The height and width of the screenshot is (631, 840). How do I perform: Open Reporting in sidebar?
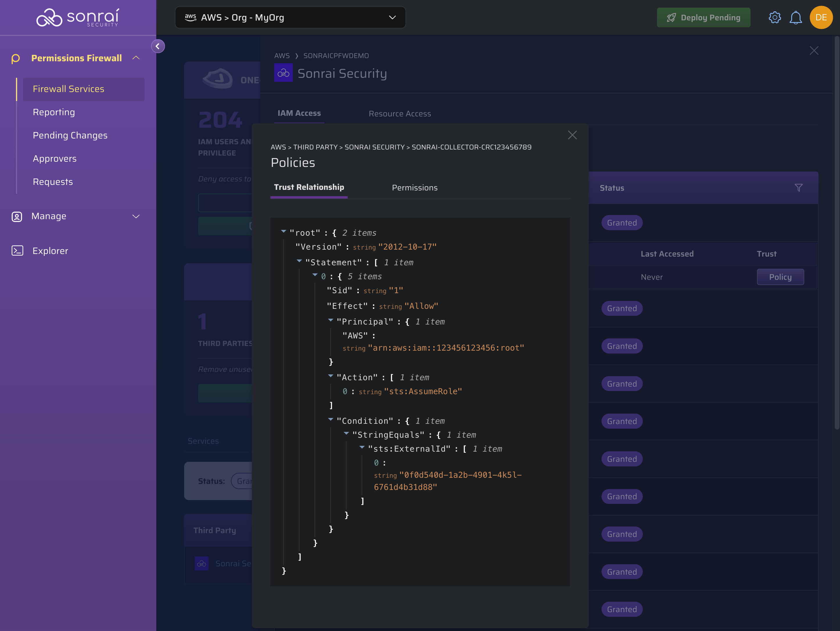(x=54, y=112)
